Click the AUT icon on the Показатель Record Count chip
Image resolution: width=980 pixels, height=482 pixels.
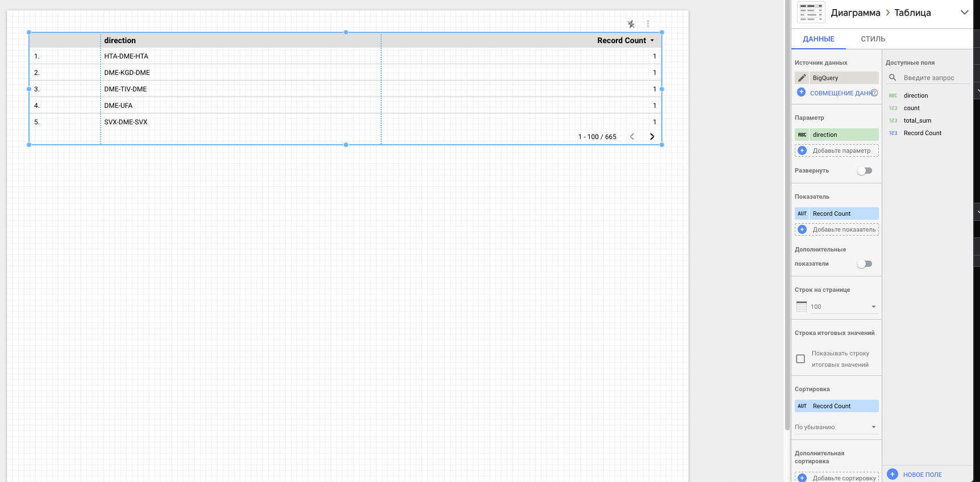point(802,213)
